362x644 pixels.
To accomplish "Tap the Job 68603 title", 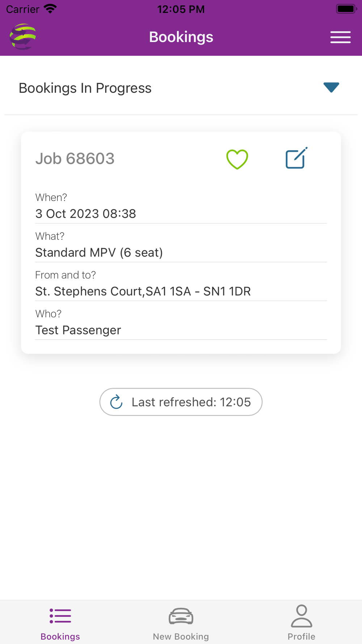I will click(x=75, y=159).
